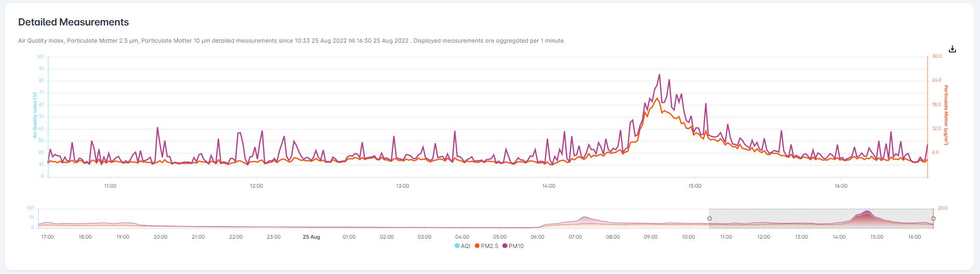Hide the PM2.5 series via legend
Image resolution: width=980 pixels, height=274 pixels.
click(488, 246)
